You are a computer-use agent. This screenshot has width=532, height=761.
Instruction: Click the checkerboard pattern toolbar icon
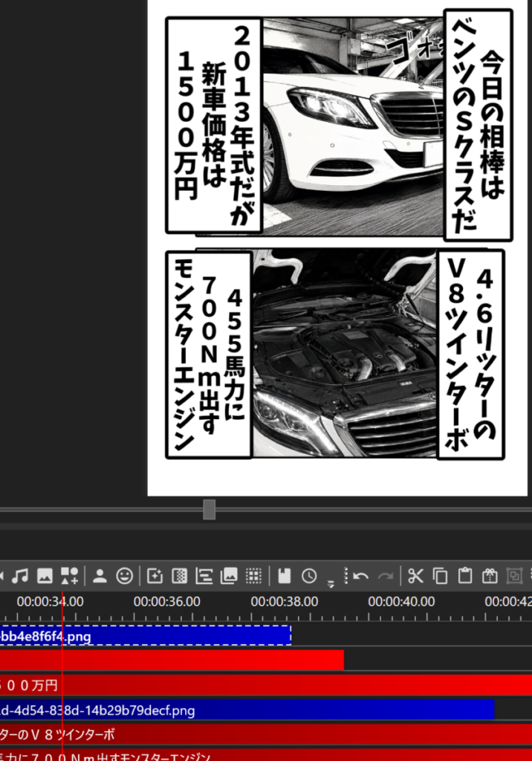tap(179, 576)
